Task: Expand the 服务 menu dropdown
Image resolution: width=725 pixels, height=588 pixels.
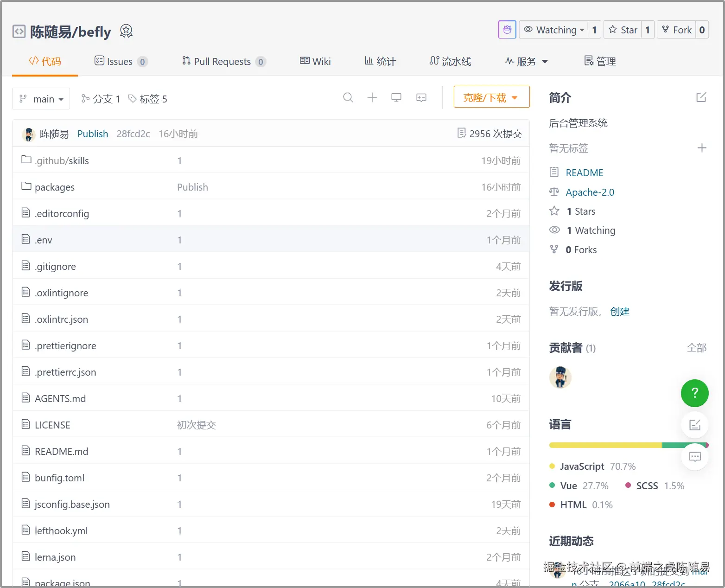Action: click(526, 61)
